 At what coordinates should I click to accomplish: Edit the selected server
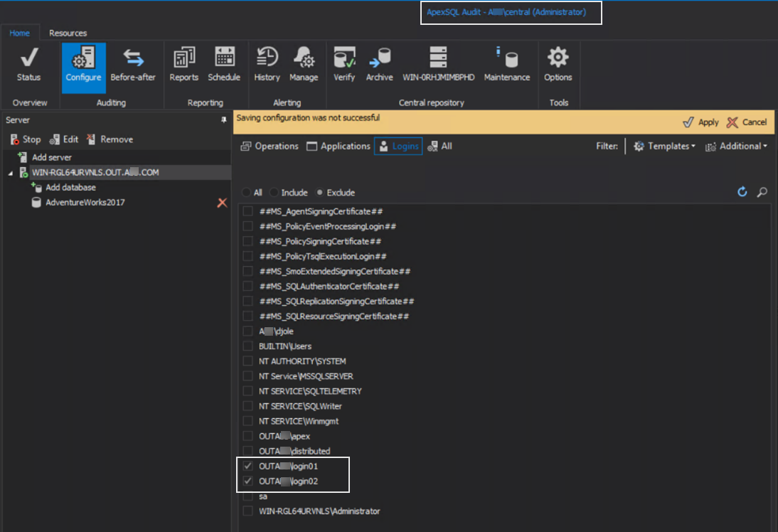[x=63, y=139]
